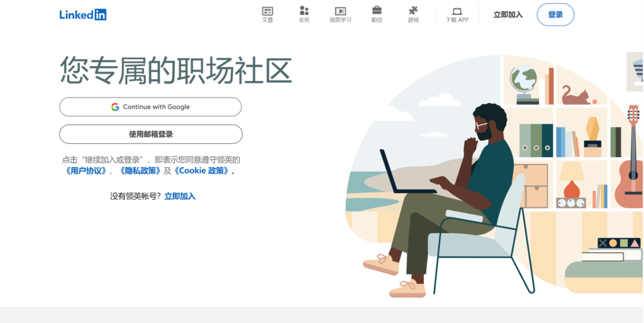This screenshot has width=644, height=323.
Task: Open the 领英学习 learning icon
Action: [340, 11]
